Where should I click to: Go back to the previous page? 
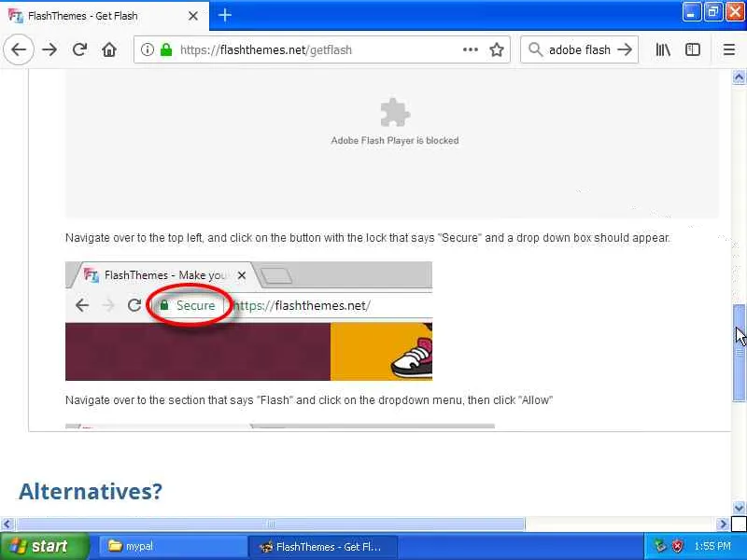[x=19, y=49]
